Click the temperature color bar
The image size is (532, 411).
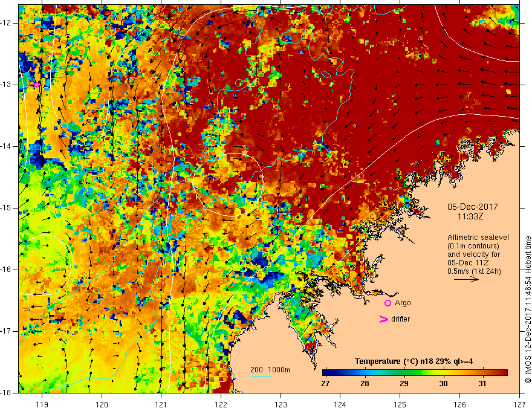pyautogui.click(x=415, y=373)
